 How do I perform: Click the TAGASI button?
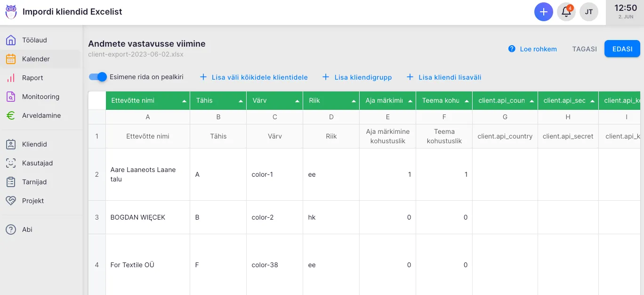tap(584, 49)
